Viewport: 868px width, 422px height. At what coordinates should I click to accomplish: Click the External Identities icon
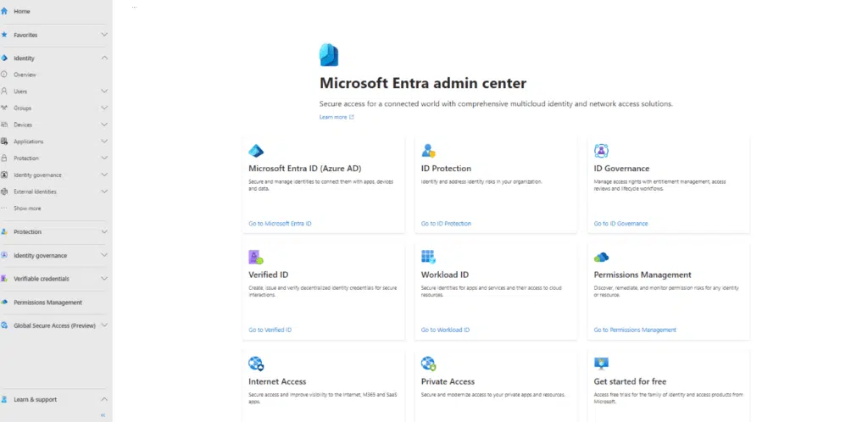(4, 192)
